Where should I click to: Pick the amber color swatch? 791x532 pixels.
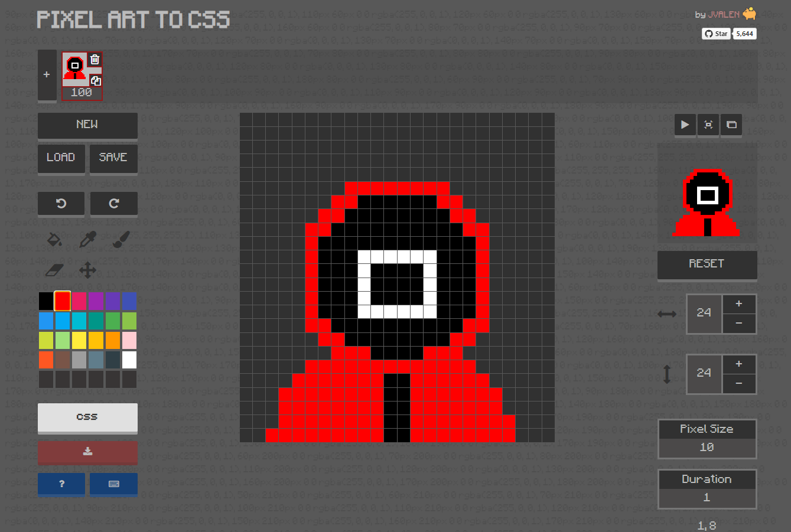[x=96, y=340]
